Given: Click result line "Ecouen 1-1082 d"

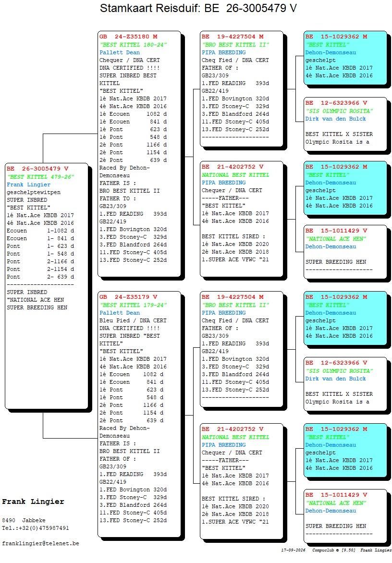Looking at the screenshot, I should click(x=40, y=231).
